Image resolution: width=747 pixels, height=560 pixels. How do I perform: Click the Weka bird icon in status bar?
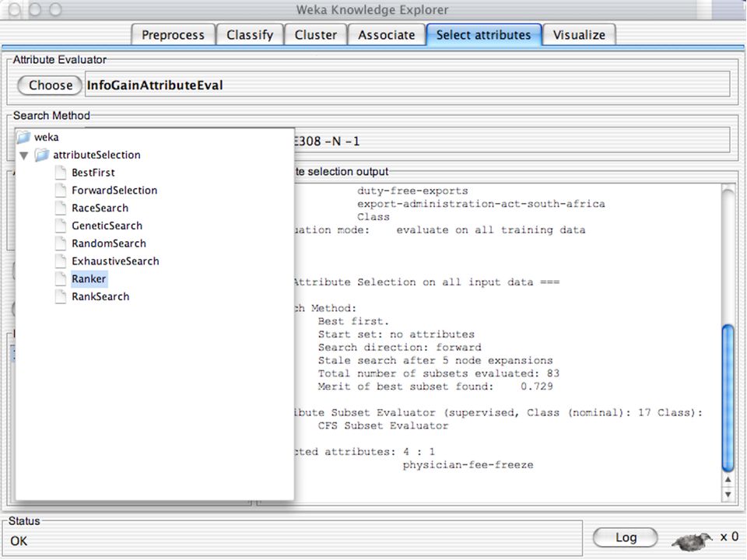[x=693, y=540]
